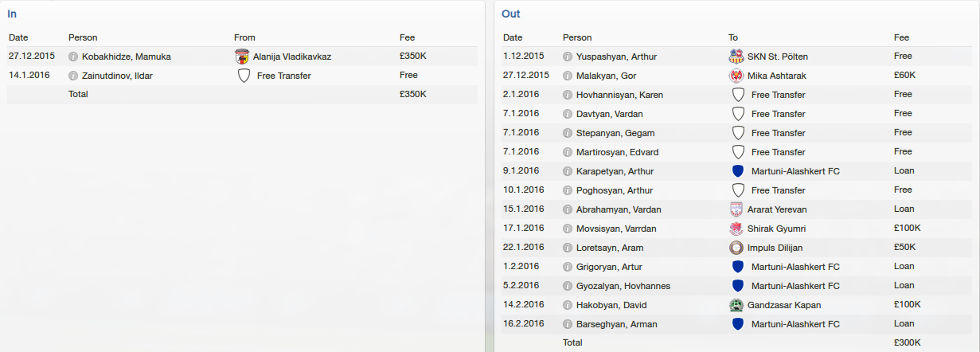Click Shirak Gyumri club badge
This screenshot has width=980, height=352.
pyautogui.click(x=736, y=229)
